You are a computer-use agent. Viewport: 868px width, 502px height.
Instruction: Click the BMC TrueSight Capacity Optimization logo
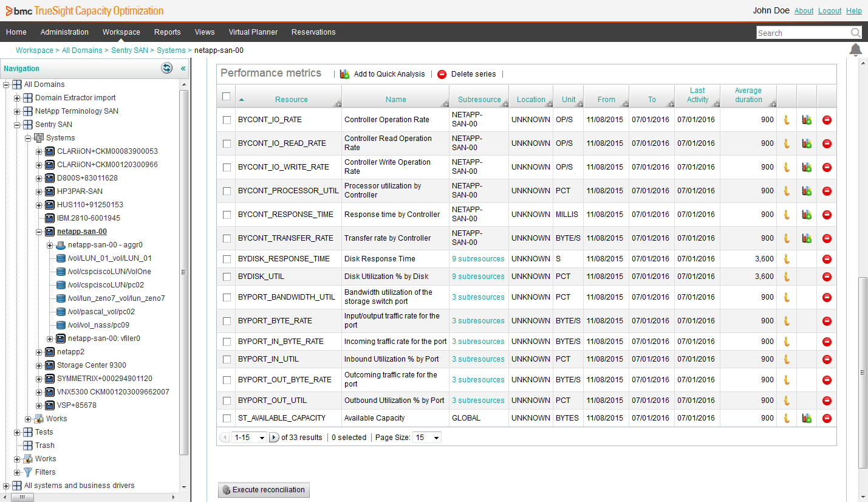coord(84,11)
